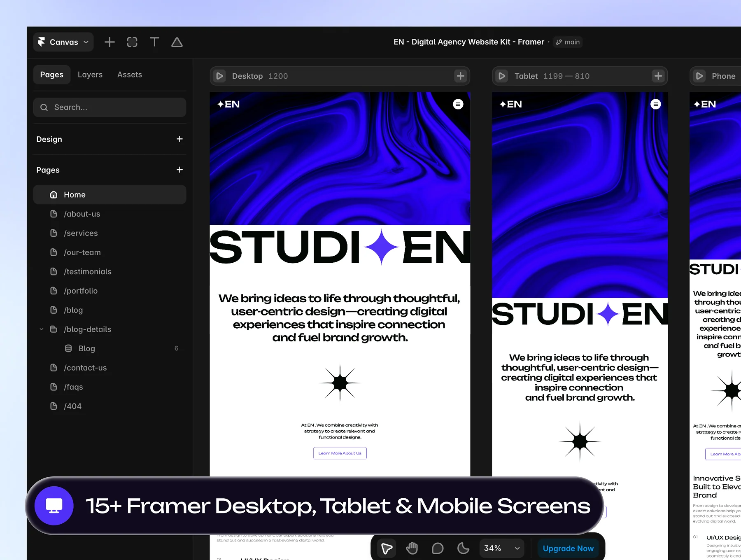This screenshot has width=741, height=560.
Task: Open the 34% zoom level dropdown
Action: click(502, 548)
